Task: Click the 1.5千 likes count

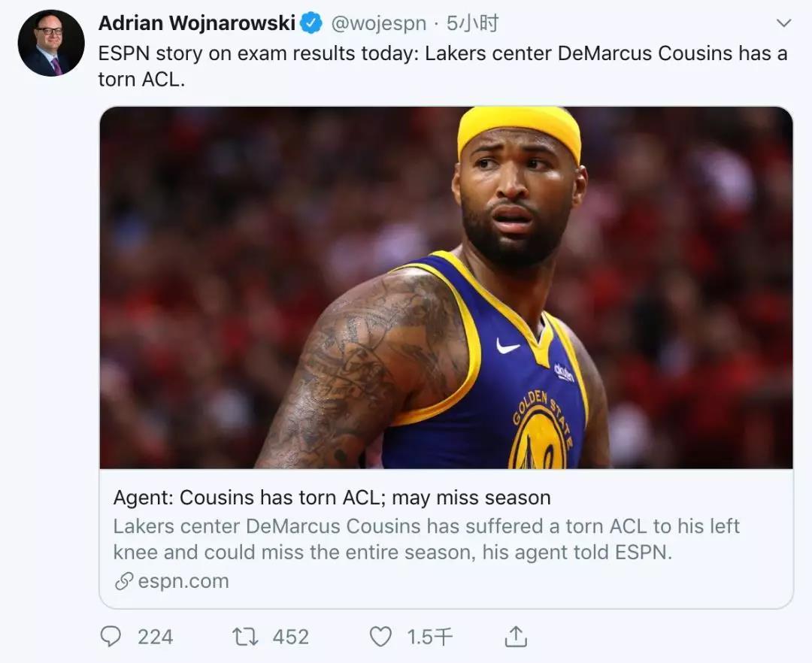Action: point(430,637)
